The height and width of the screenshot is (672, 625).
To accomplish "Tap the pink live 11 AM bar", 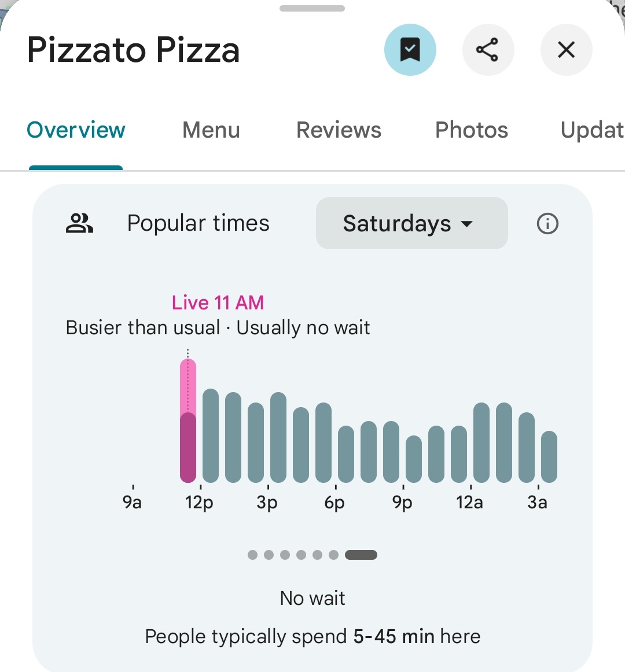I will (x=188, y=421).
